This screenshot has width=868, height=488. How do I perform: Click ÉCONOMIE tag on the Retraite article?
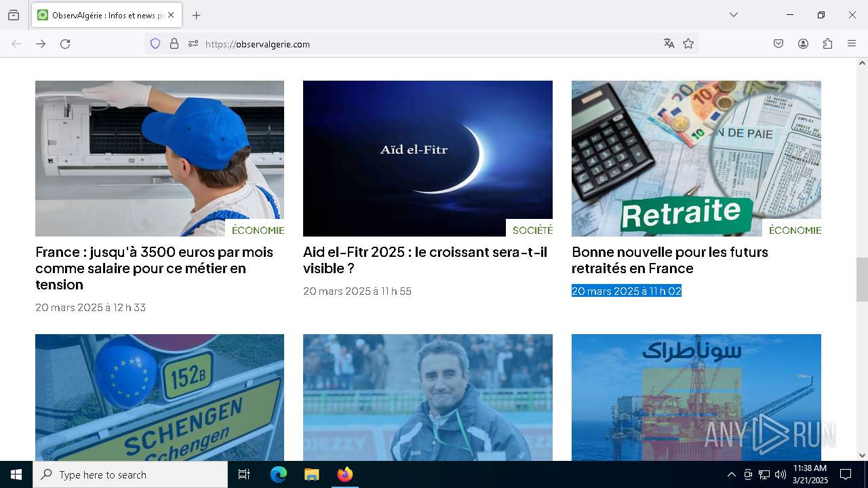795,230
